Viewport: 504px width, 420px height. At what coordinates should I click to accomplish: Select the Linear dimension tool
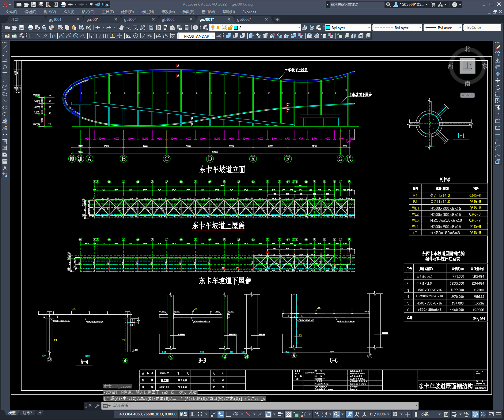31,36
